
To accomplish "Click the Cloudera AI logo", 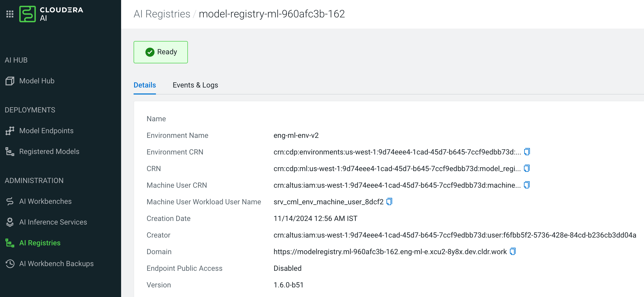I will tap(28, 14).
